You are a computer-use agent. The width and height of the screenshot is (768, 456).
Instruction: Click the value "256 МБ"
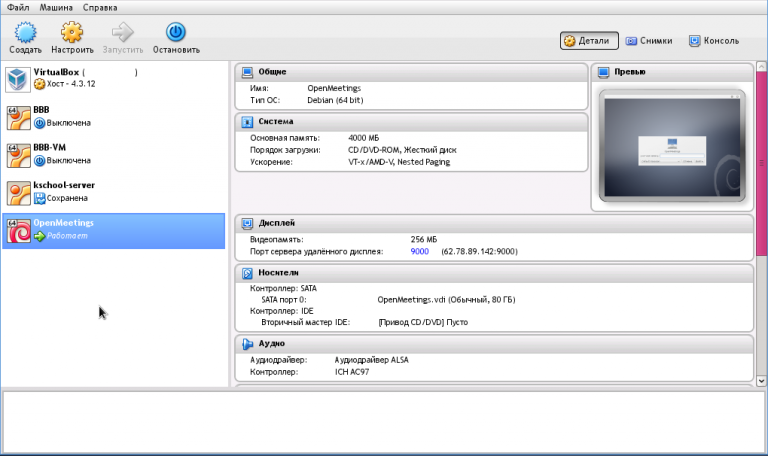[x=424, y=240]
